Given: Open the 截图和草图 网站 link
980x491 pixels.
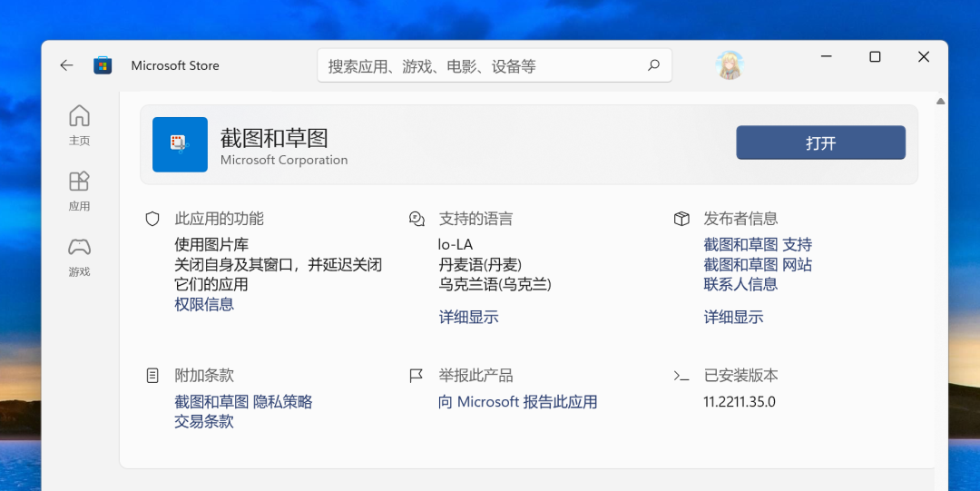Looking at the screenshot, I should click(758, 265).
